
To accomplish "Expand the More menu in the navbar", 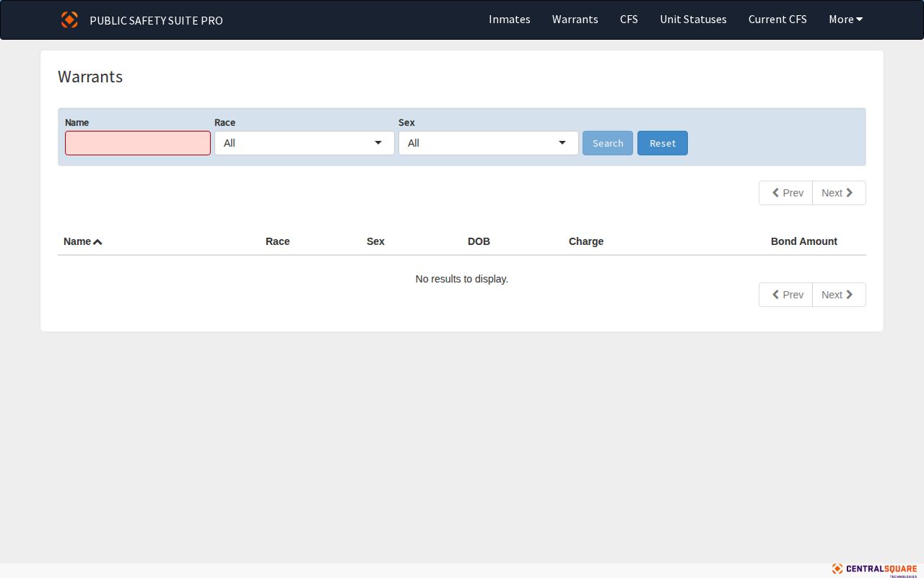I will coord(846,20).
